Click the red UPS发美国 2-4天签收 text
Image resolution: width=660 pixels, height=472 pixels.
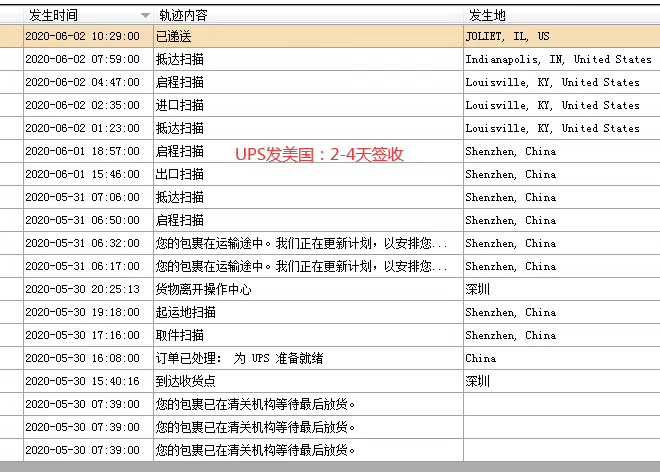(x=319, y=155)
